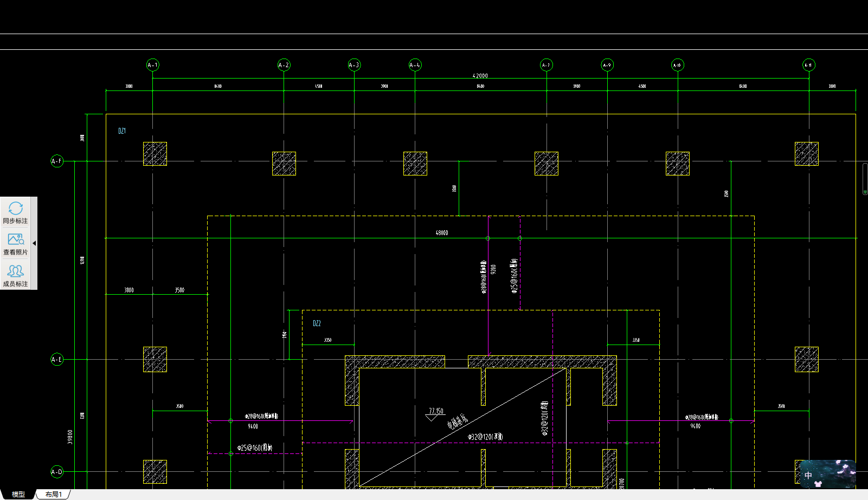Click the 电梯基坑 diagonal label
This screenshot has width=868, height=500.
[x=457, y=422]
